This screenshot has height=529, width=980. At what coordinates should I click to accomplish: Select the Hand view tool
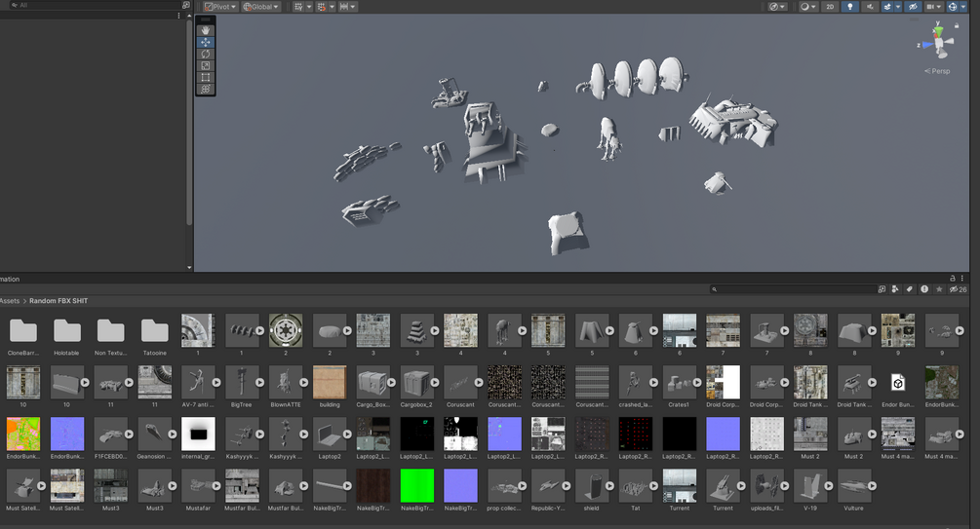click(205, 30)
